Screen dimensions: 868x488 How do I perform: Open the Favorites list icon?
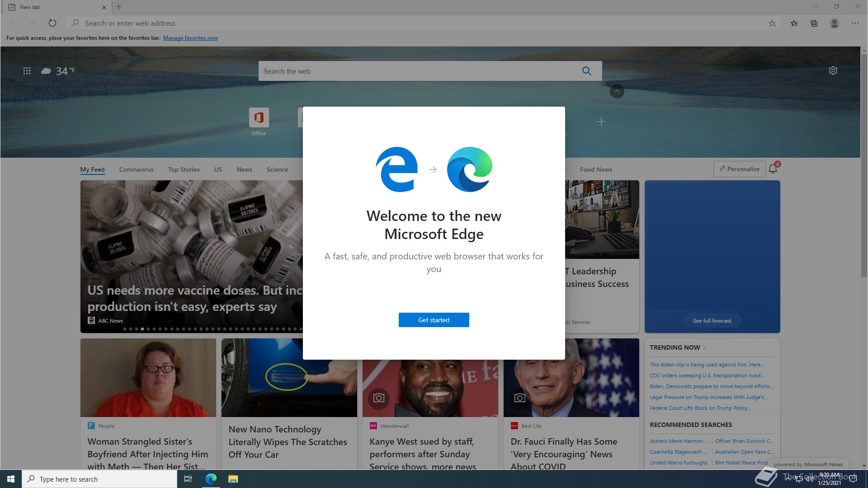point(794,23)
